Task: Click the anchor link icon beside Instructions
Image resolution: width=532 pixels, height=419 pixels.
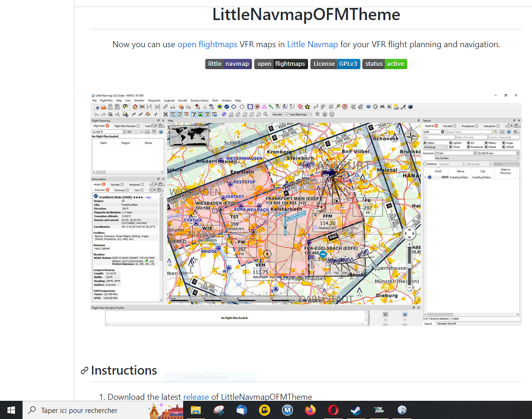Action: pyautogui.click(x=85, y=370)
